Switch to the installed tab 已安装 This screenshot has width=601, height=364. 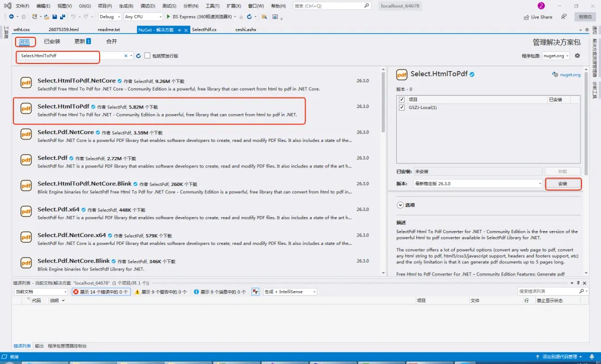coord(52,41)
